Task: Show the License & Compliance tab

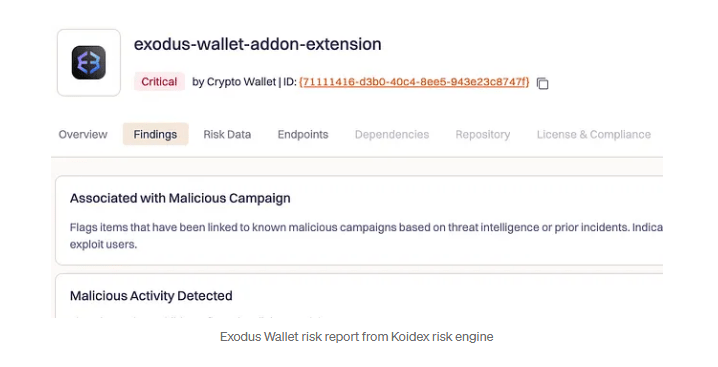Action: (593, 134)
